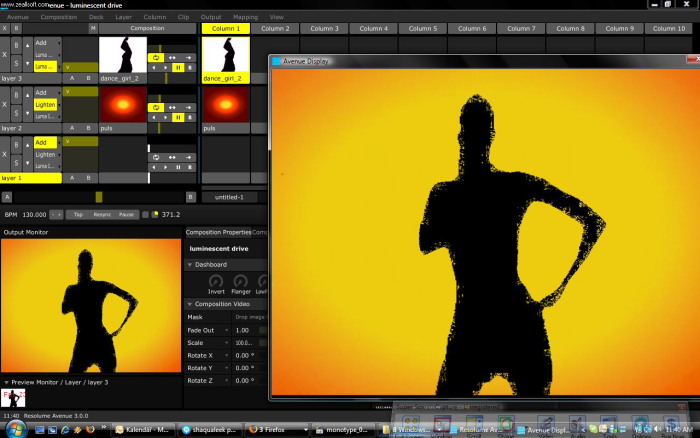Open the Mapping menu

(245, 17)
